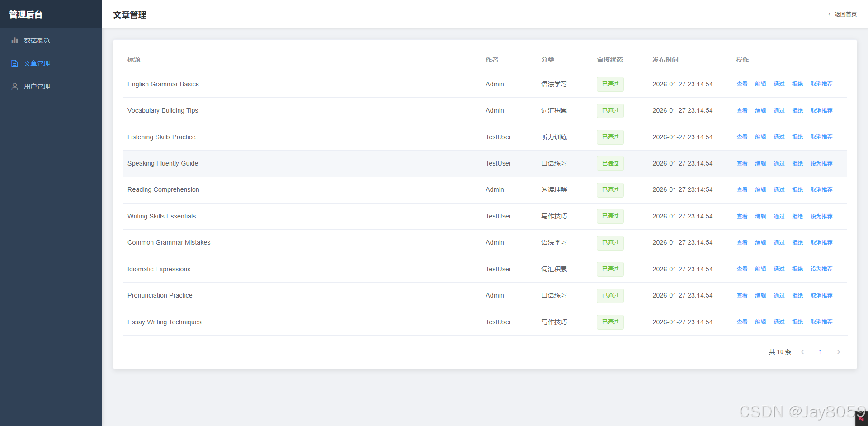View Pronunciation Practice article (查看)
This screenshot has width=868, height=426.
click(x=742, y=295)
